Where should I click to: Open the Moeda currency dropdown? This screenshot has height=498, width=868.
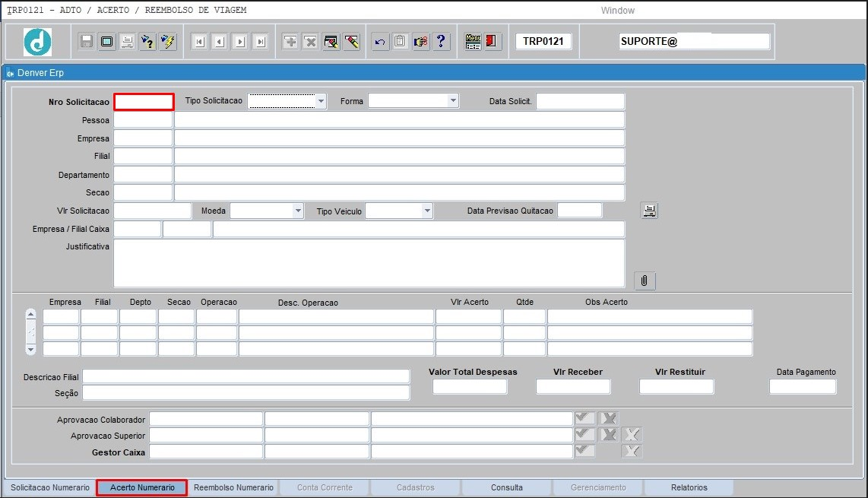298,211
